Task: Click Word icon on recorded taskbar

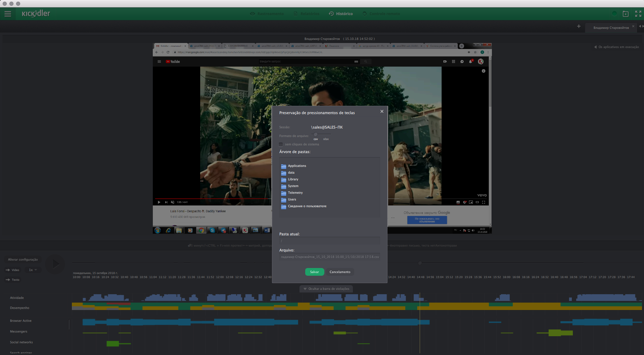Action: pyautogui.click(x=267, y=230)
